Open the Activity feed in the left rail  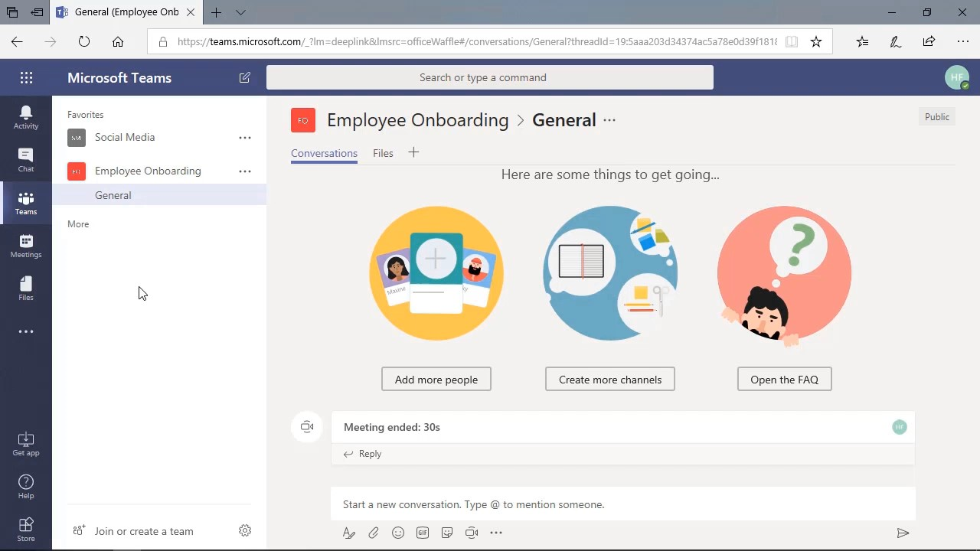[26, 116]
